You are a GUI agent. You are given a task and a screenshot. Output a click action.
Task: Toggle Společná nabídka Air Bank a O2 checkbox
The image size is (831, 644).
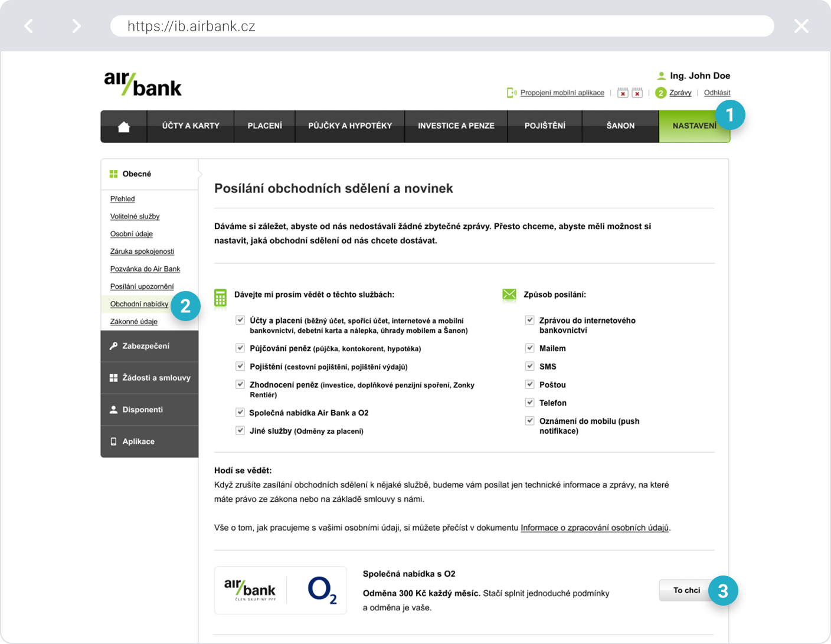tap(240, 413)
